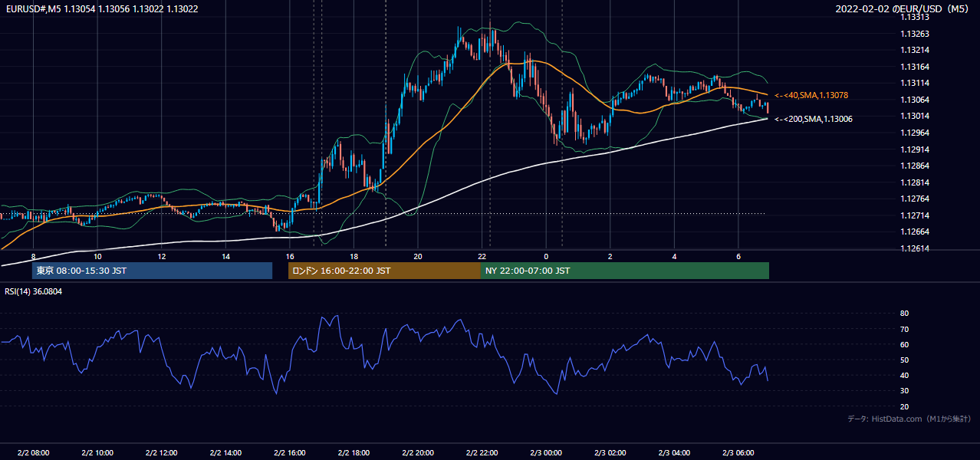Click the 2/3 00:00 time axis label
Image resolution: width=980 pixels, height=460 pixels.
(x=546, y=452)
